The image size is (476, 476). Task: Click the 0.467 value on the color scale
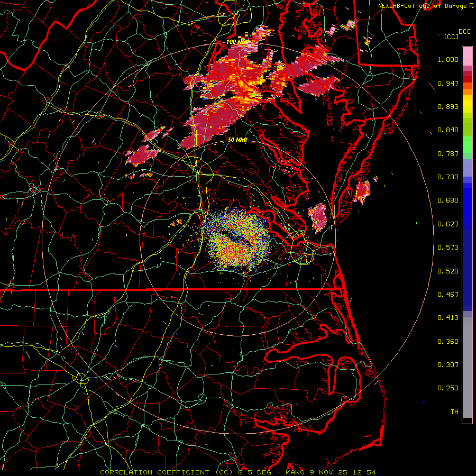coord(448,295)
